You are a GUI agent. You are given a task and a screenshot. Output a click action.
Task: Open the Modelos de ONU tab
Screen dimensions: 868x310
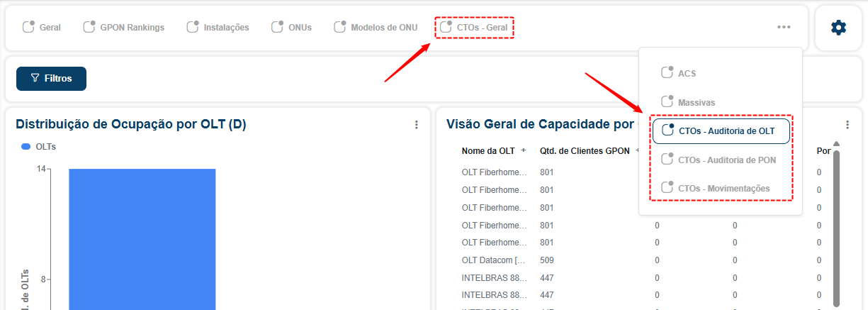click(x=376, y=28)
